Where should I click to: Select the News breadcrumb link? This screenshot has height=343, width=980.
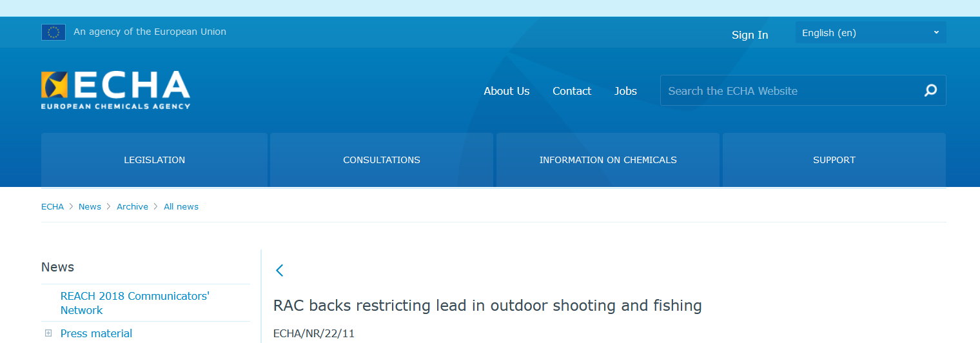pos(90,206)
